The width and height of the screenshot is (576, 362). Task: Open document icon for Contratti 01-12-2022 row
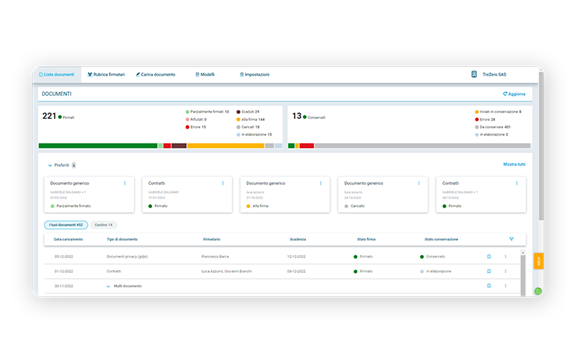[489, 271]
